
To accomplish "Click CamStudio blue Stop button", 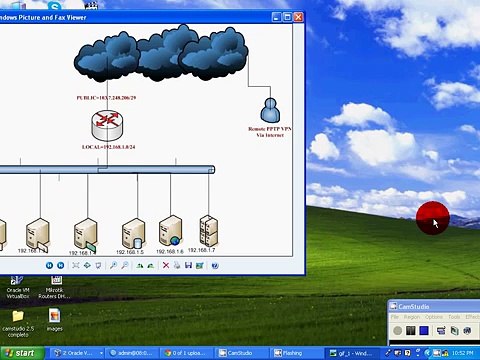I will (x=424, y=330).
